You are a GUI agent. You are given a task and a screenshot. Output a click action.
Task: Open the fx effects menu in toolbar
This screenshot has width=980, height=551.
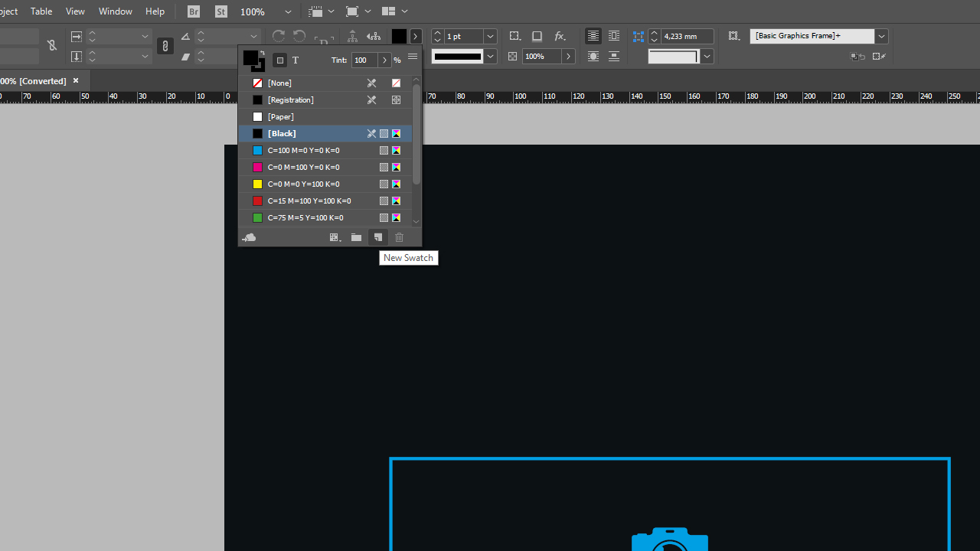(x=560, y=36)
